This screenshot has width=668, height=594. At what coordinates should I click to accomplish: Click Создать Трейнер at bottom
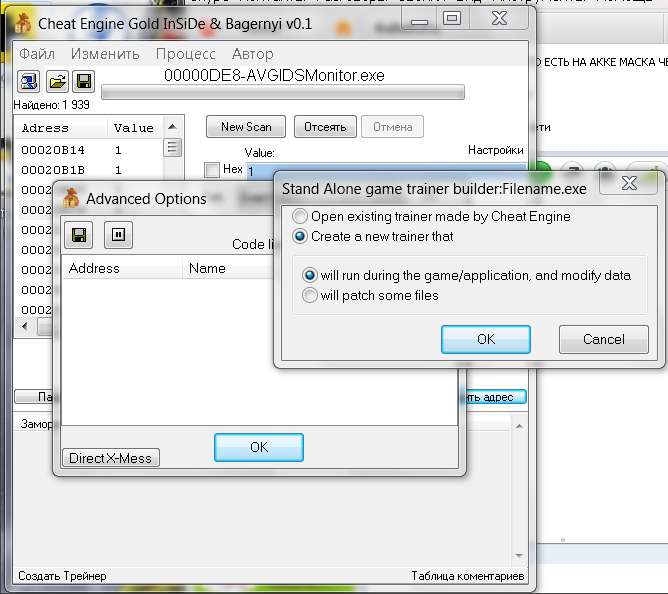click(x=62, y=576)
